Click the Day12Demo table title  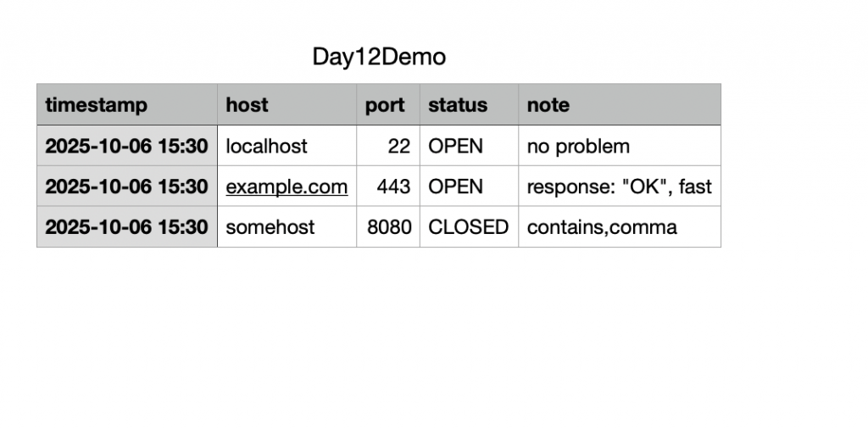point(379,57)
